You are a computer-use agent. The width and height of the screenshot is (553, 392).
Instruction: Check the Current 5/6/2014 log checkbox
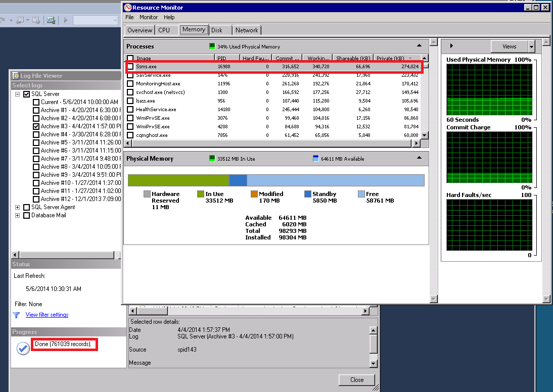tap(36, 102)
